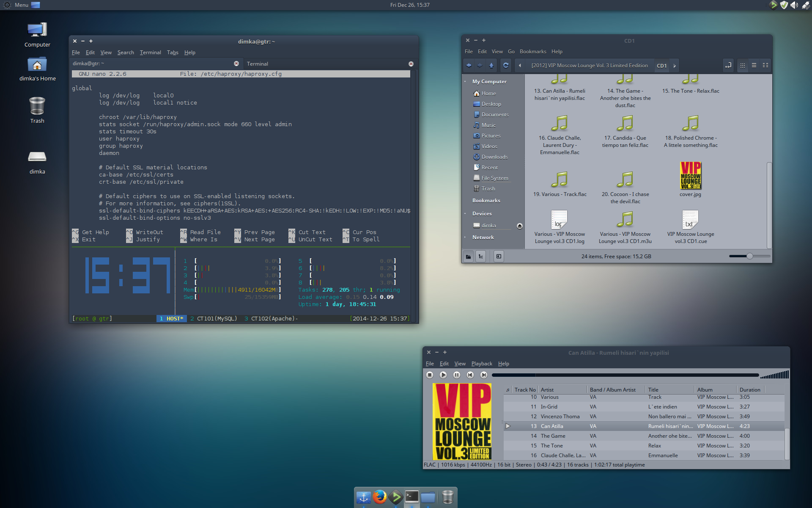Expand Network section in sidebar
Viewport: 812px width, 508px height.
465,237
